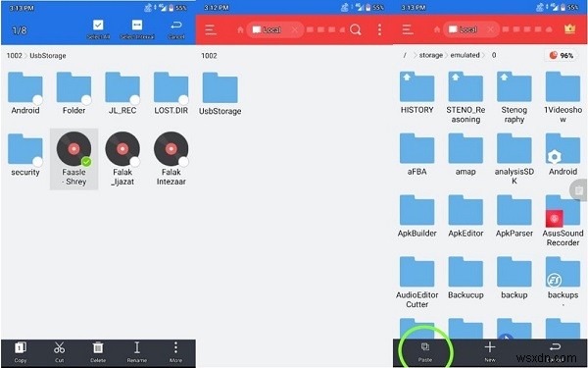Screen dimensions: 588x368
Task: Open the vertical dots overflow in middle screen
Action: point(379,29)
